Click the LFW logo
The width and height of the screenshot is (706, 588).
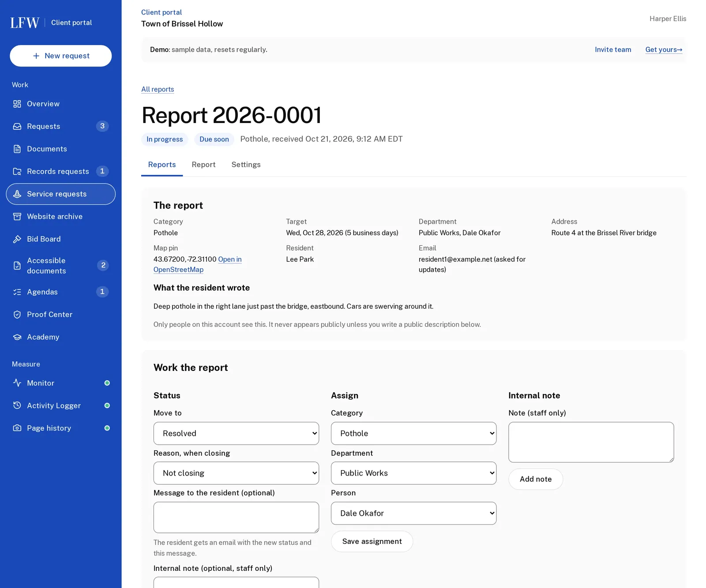click(25, 22)
